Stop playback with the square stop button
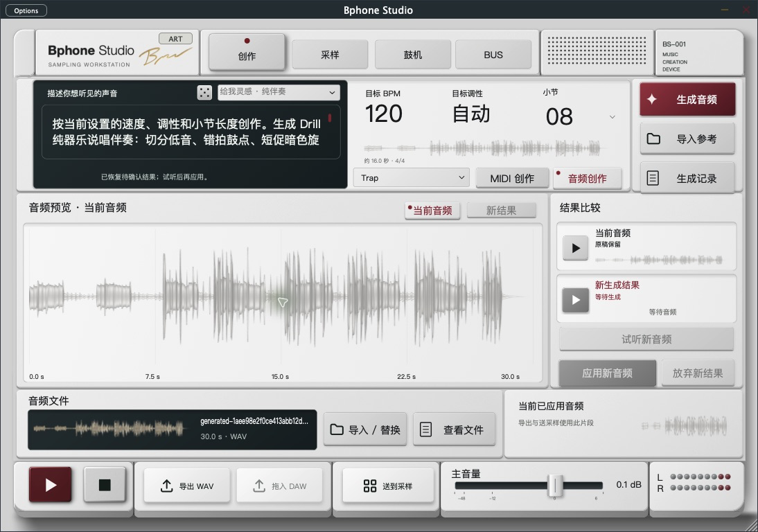Image resolution: width=758 pixels, height=532 pixels. click(x=105, y=485)
